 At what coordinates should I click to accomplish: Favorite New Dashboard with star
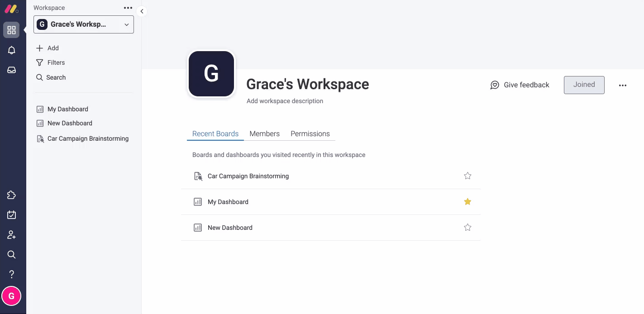click(467, 227)
